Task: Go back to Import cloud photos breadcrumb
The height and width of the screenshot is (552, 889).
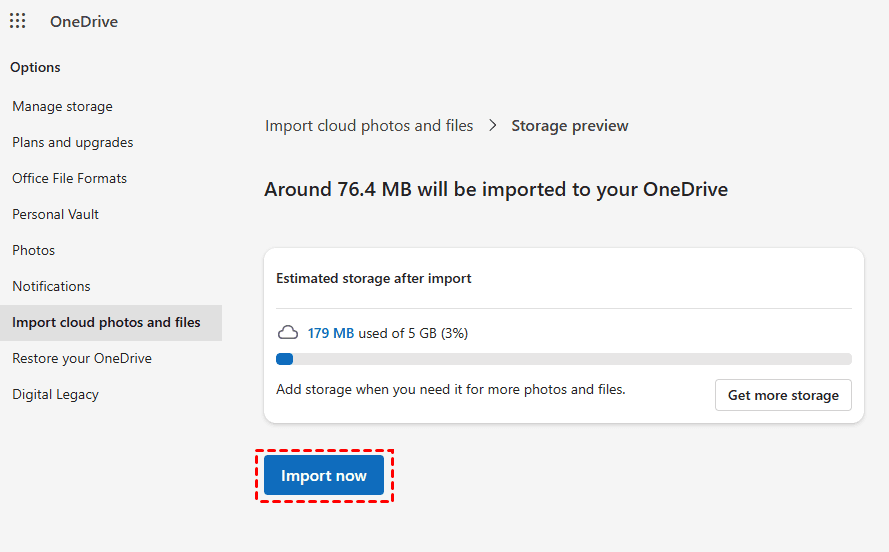Action: (x=369, y=126)
